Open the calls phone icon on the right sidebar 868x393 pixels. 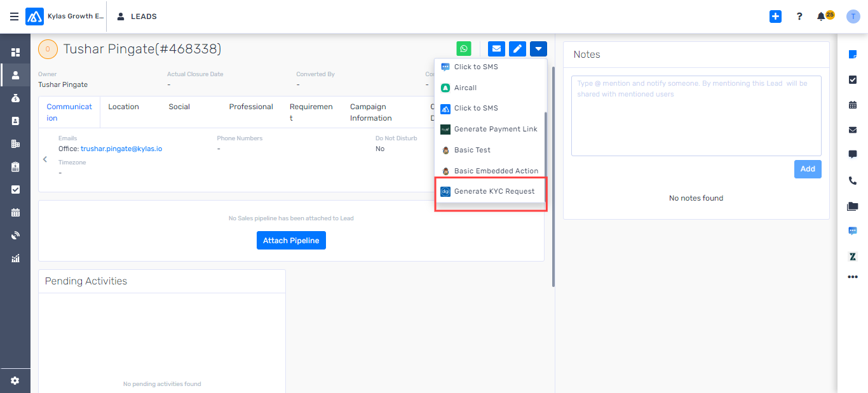(x=852, y=180)
